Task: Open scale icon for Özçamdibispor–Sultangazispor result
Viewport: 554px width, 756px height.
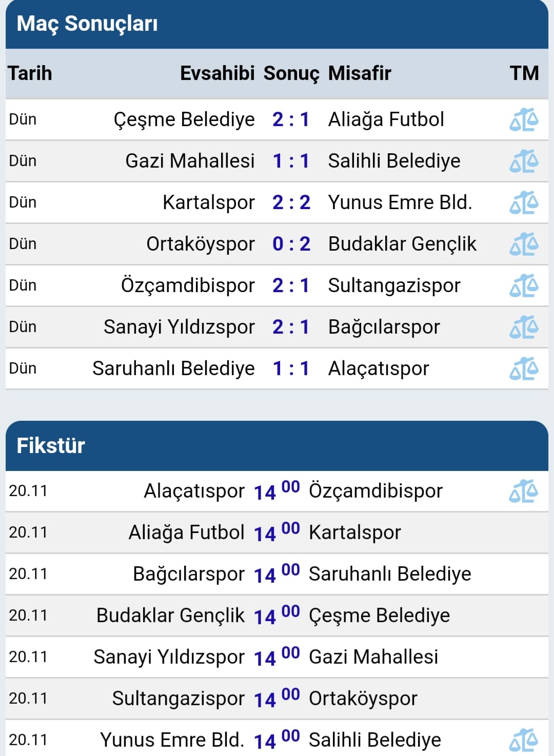Action: (524, 286)
